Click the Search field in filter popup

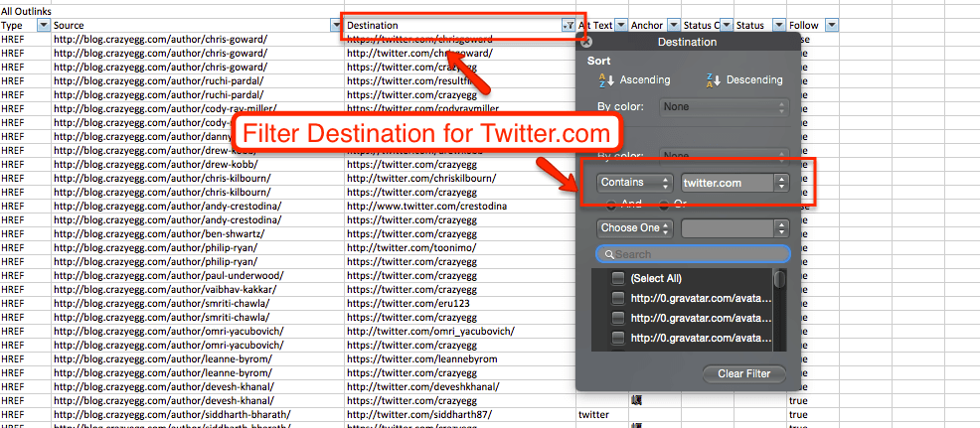click(x=693, y=254)
